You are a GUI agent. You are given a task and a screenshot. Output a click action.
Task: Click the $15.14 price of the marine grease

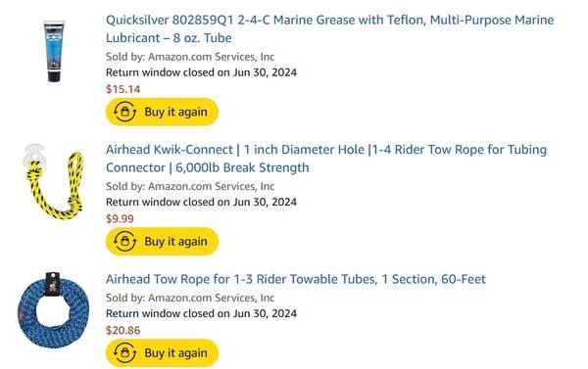coord(123,89)
